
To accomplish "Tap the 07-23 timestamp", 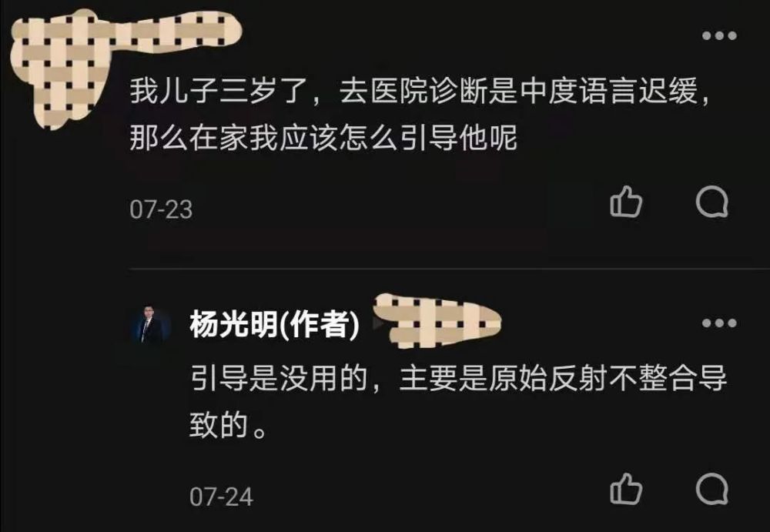I will (161, 209).
